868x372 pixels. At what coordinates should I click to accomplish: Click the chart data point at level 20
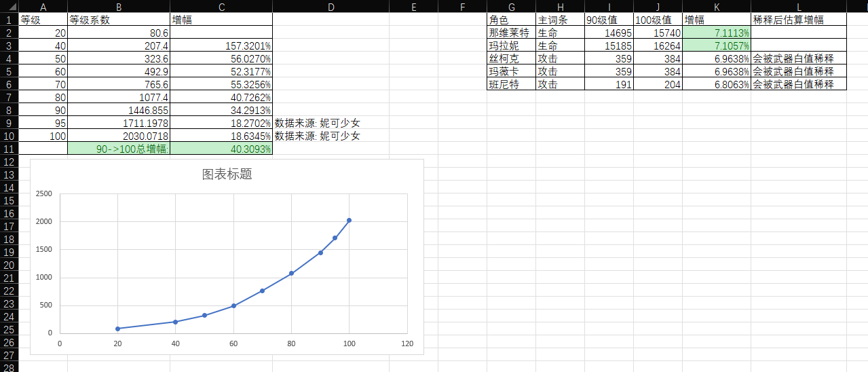118,329
